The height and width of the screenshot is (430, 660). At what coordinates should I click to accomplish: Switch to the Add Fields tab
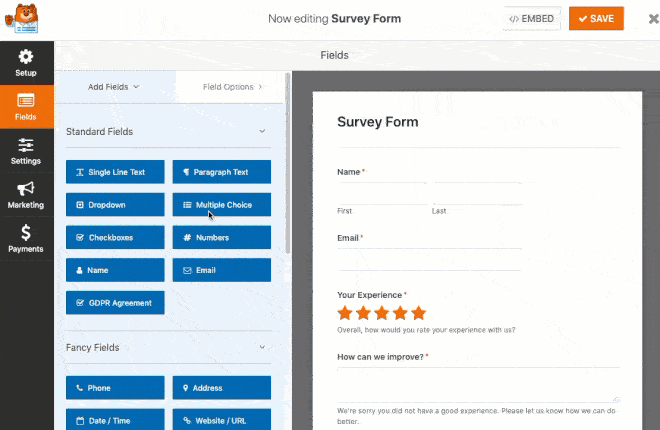coord(114,87)
